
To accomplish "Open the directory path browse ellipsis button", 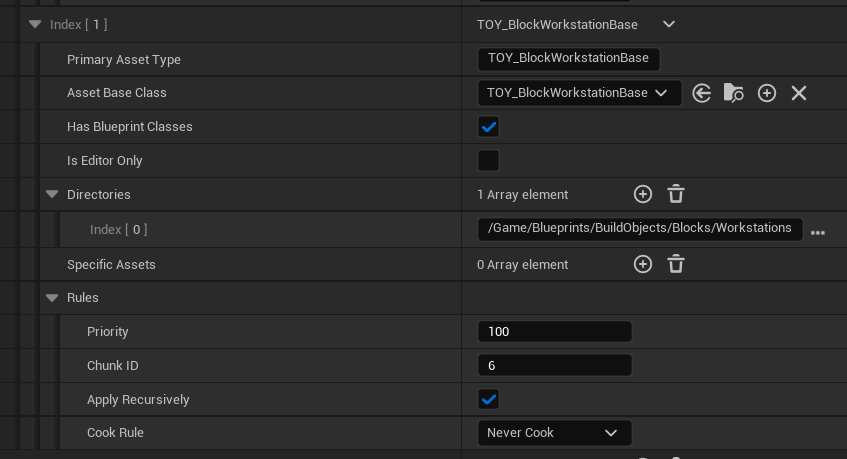I will 818,232.
